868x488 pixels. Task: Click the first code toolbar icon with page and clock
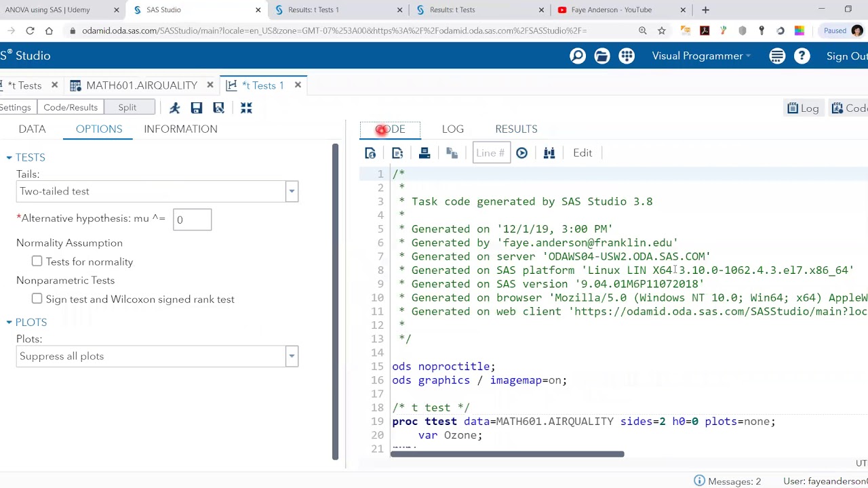tap(370, 153)
